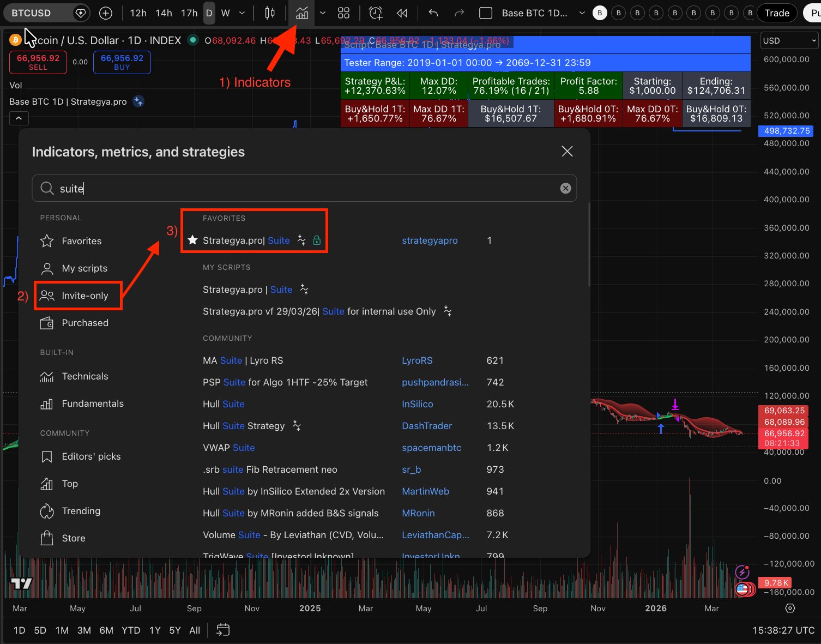821x644 pixels.
Task: Open the DashTrader author link
Action: pos(427,426)
